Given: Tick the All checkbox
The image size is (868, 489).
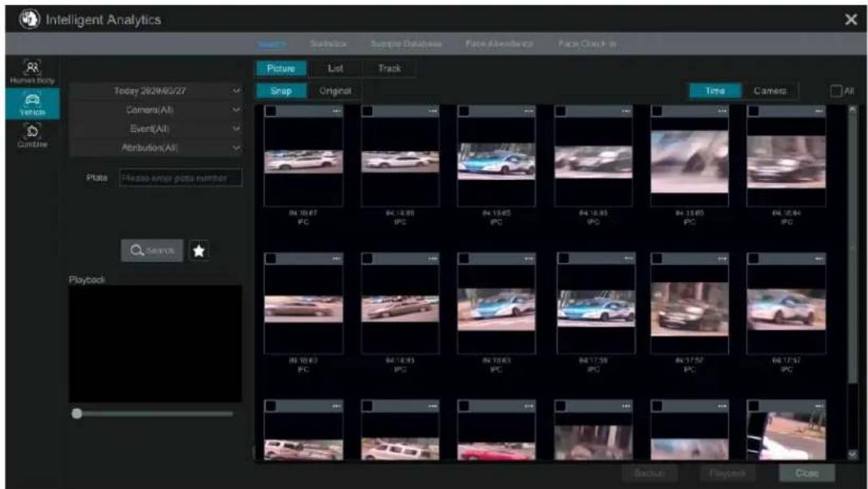Looking at the screenshot, I should click(x=836, y=91).
